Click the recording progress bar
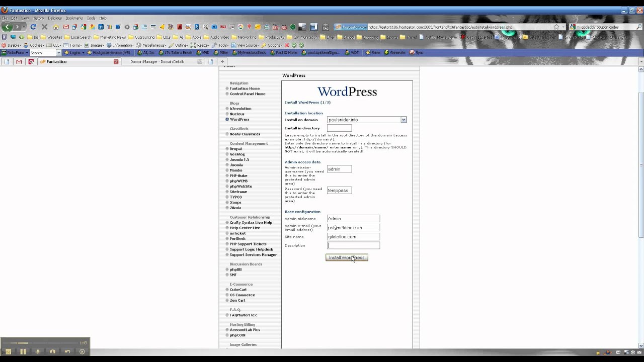 [40, 343]
